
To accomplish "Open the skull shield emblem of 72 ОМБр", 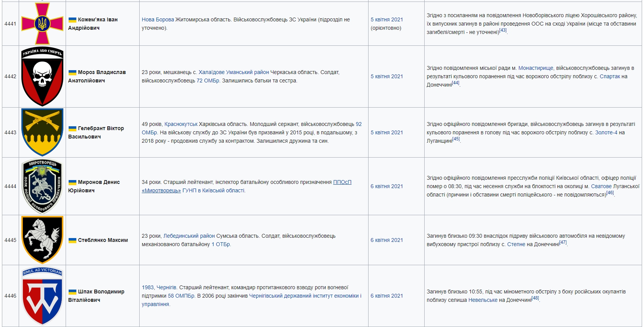I will (x=42, y=77).
